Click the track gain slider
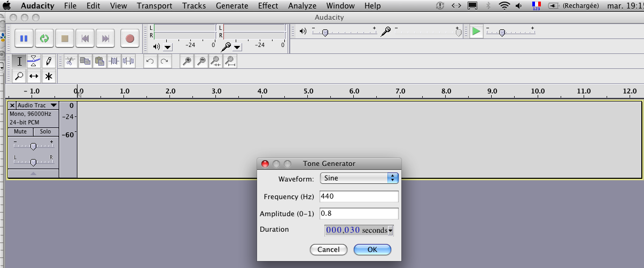 pyautogui.click(x=33, y=146)
